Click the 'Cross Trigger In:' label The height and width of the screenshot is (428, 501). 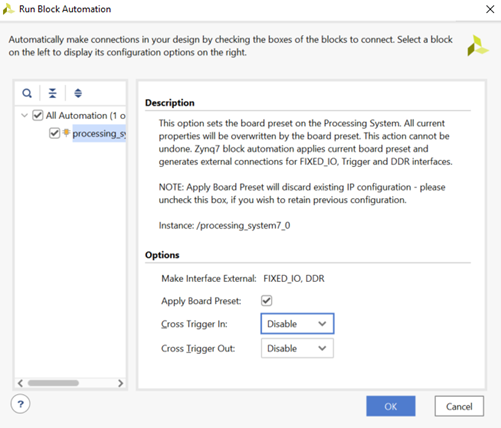pos(194,324)
